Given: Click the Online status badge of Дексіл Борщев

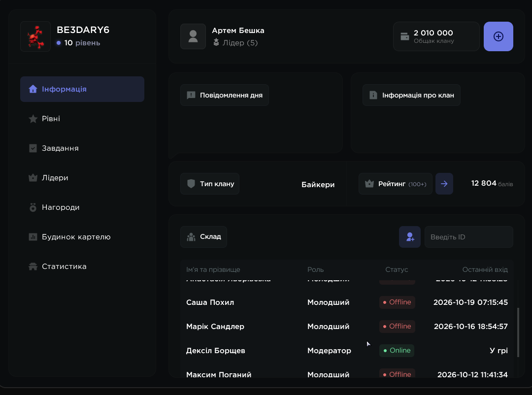Looking at the screenshot, I should click(x=397, y=351).
